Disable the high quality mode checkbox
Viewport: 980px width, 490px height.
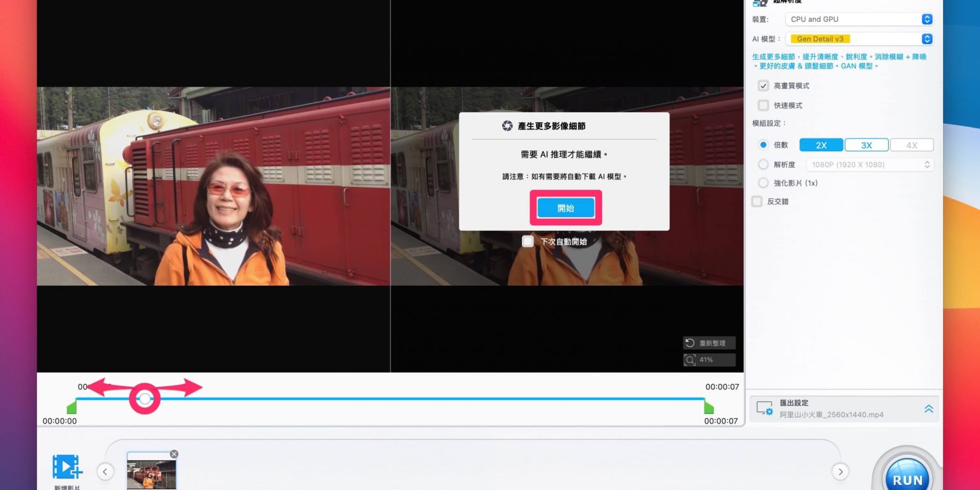[763, 85]
